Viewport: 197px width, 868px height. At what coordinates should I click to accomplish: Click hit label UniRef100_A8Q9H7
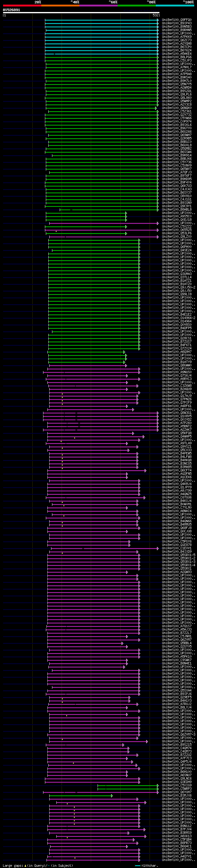(177, 352)
